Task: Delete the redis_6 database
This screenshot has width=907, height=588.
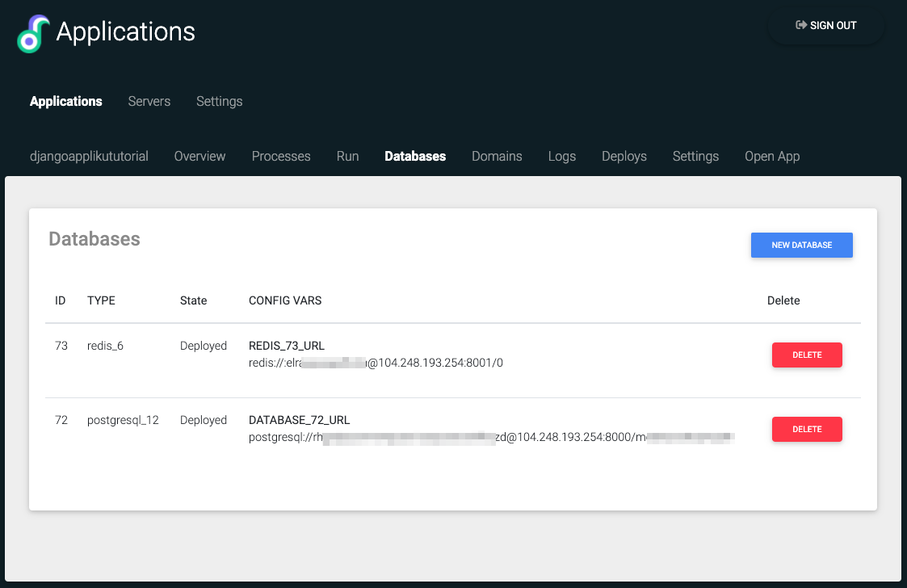Action: click(807, 355)
